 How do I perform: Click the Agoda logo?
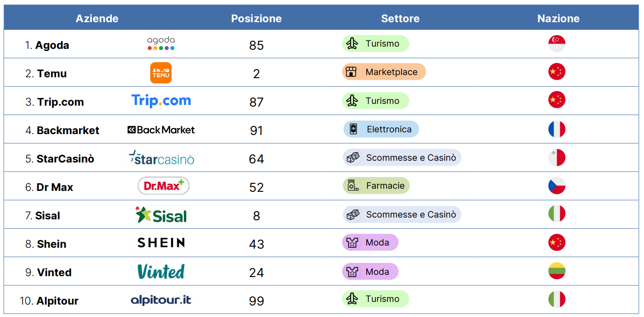tap(161, 44)
